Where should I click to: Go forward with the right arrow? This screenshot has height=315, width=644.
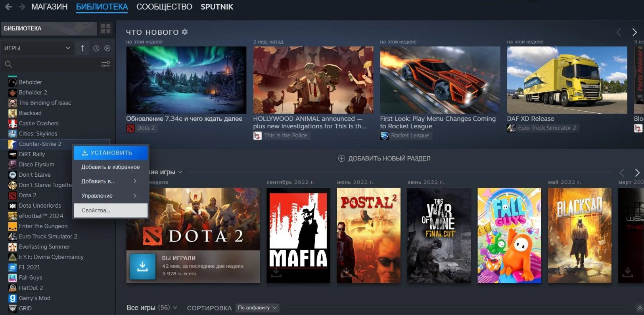tap(22, 7)
